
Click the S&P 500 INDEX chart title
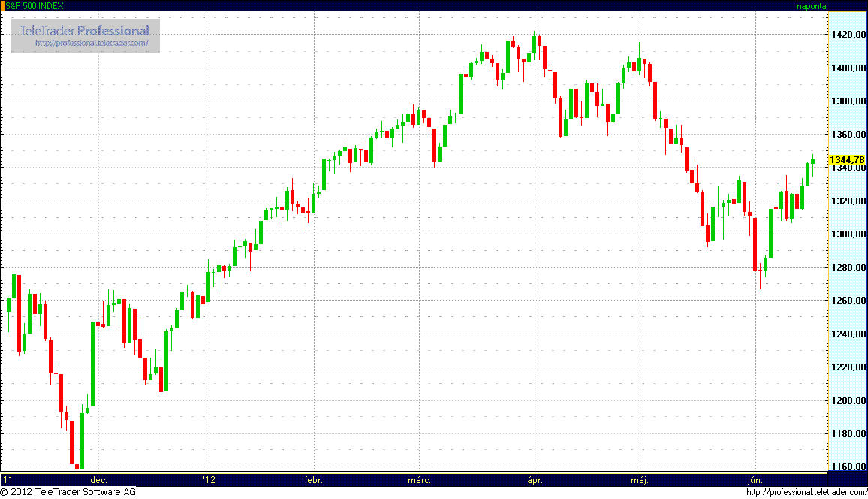coord(35,5)
